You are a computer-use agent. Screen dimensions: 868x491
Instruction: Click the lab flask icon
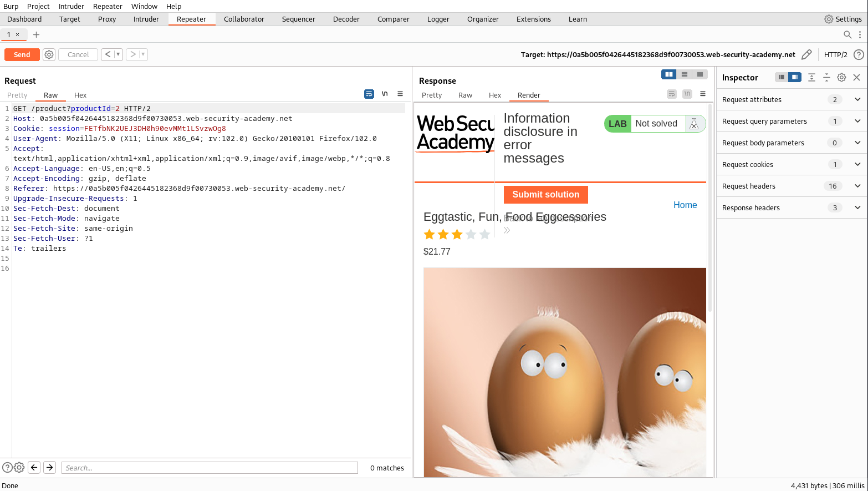pyautogui.click(x=694, y=124)
